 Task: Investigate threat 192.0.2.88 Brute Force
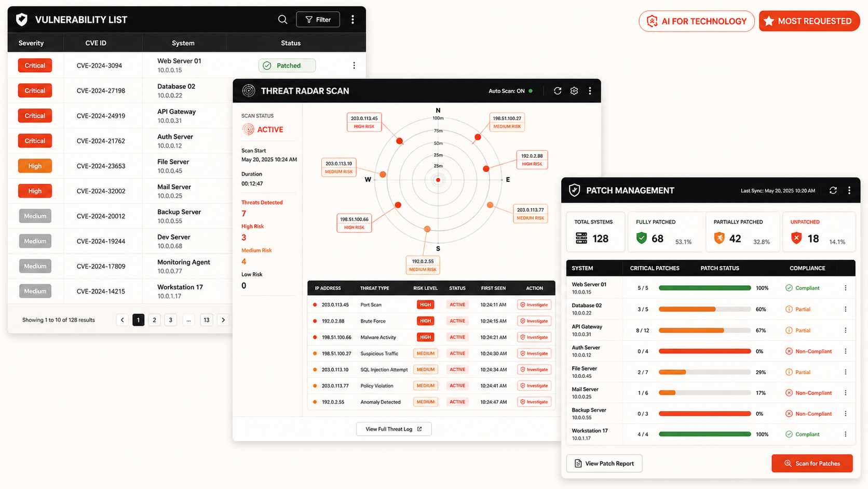pyautogui.click(x=534, y=321)
